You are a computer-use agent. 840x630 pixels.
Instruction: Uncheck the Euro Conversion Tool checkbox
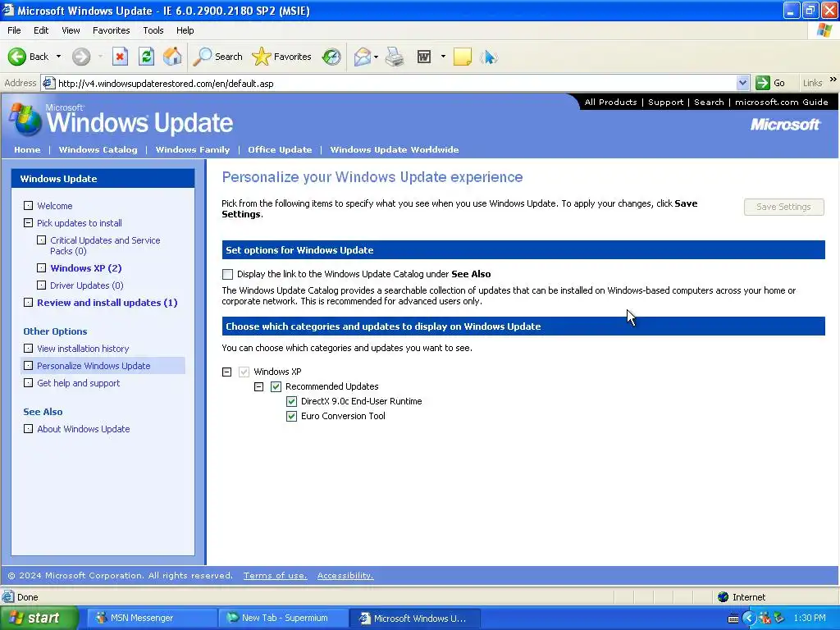coord(291,416)
